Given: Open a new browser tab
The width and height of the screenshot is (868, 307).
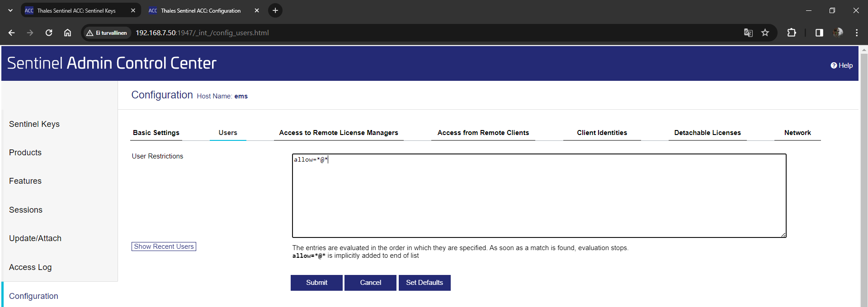Looking at the screenshot, I should pos(275,10).
